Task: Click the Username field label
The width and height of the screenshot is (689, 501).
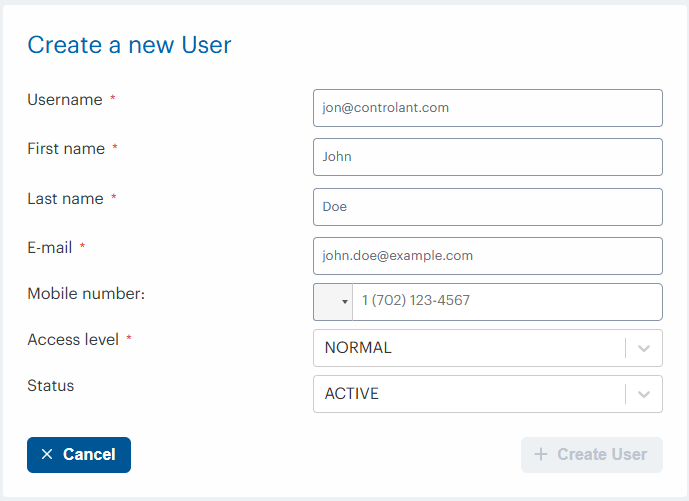Action: click(65, 100)
